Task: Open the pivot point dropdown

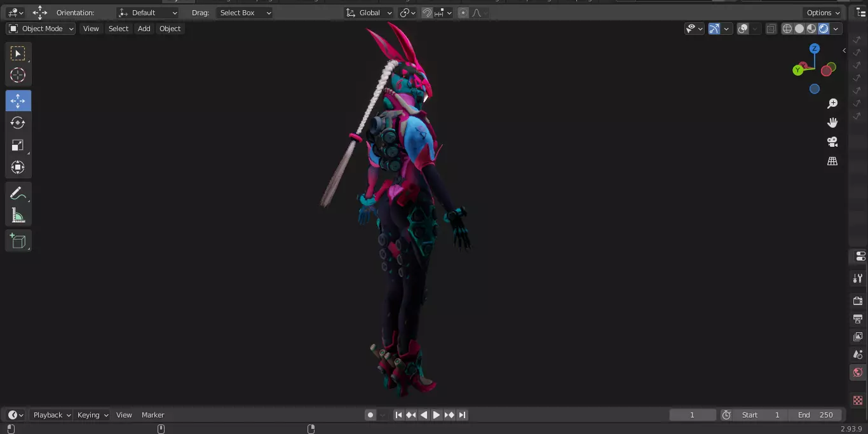Action: tap(407, 13)
